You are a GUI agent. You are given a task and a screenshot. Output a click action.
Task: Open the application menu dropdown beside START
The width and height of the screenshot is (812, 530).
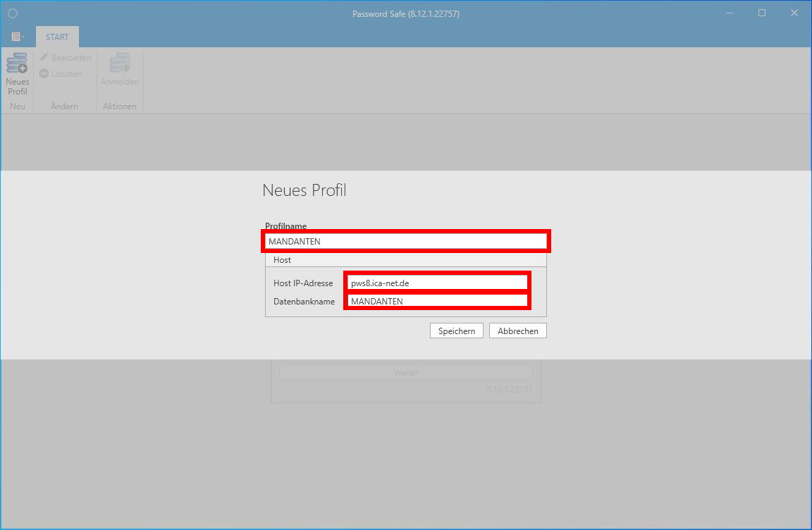click(x=18, y=37)
